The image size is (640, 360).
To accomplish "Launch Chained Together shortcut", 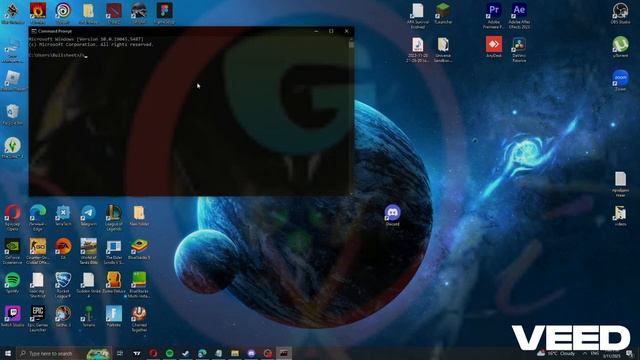I will [139, 318].
